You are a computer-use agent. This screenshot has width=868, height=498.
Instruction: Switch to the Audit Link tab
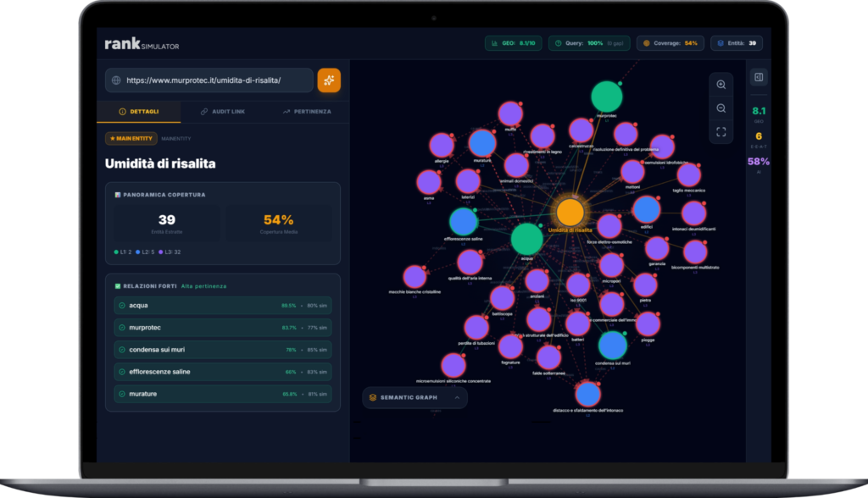coord(222,111)
